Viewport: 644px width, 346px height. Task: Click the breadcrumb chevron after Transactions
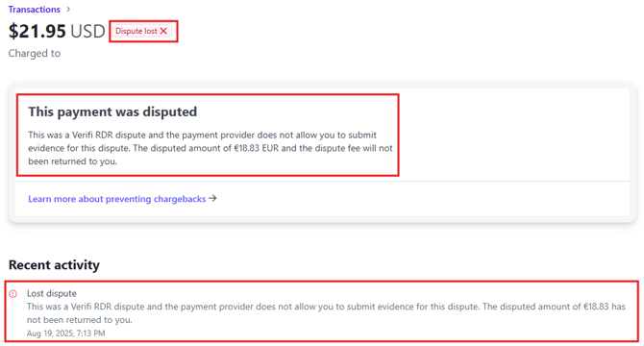(x=68, y=9)
